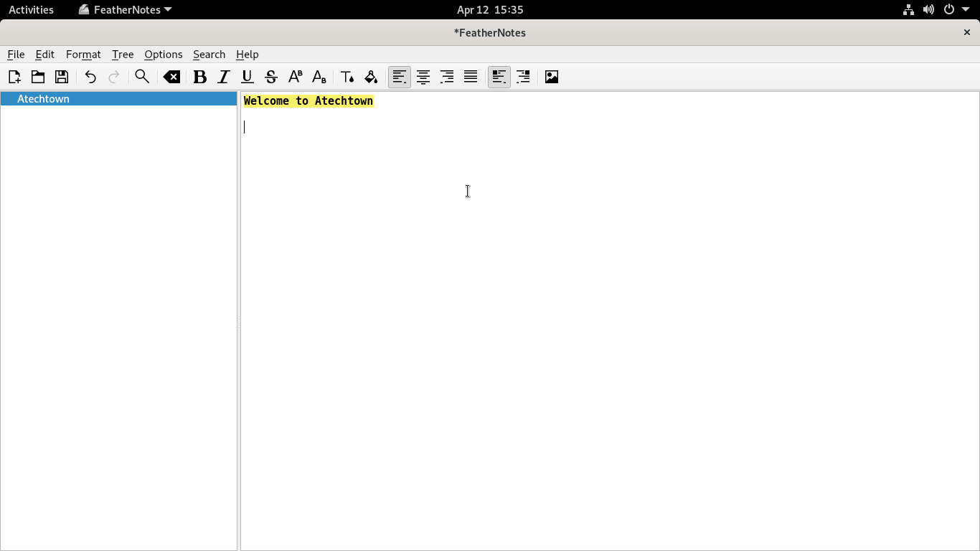Open the clock and calendar panel

point(490,10)
